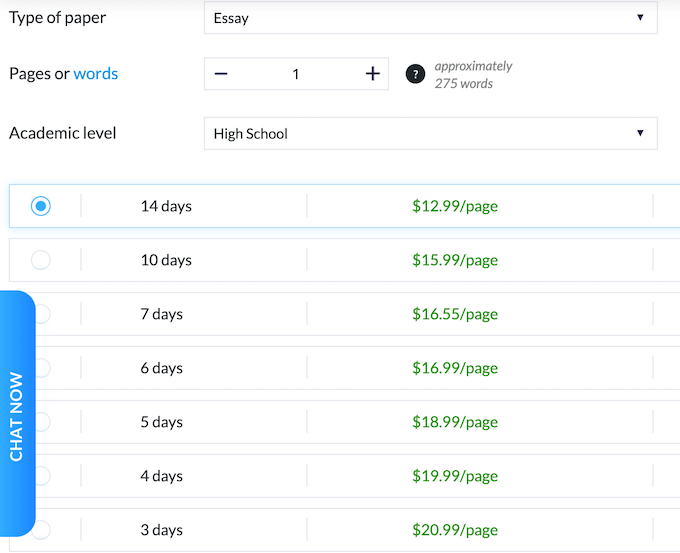Click the "approximately 275 words" note
The width and height of the screenshot is (680, 553).
click(x=473, y=75)
